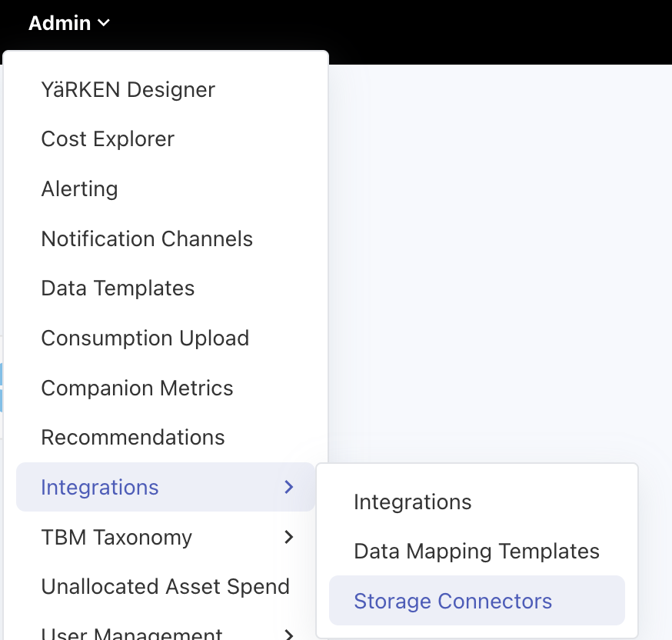This screenshot has height=640, width=672.
Task: Choose Storage Connectors from the submenu
Action: click(x=453, y=601)
